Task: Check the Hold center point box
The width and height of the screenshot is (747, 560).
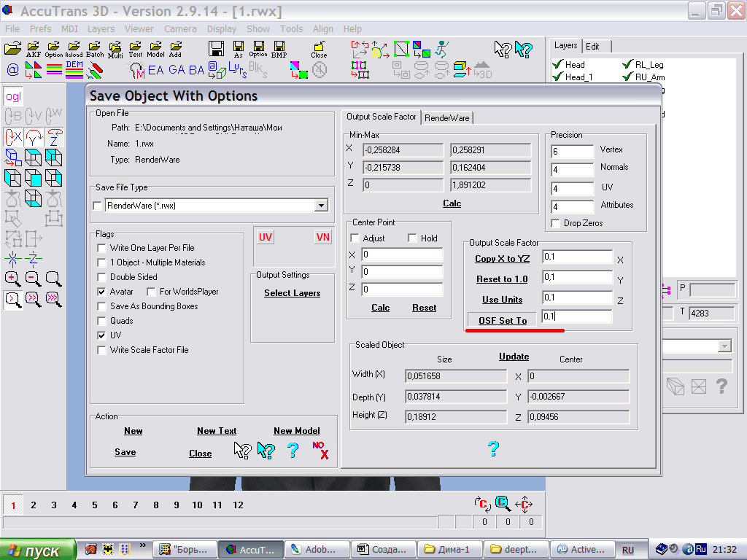Action: point(413,238)
